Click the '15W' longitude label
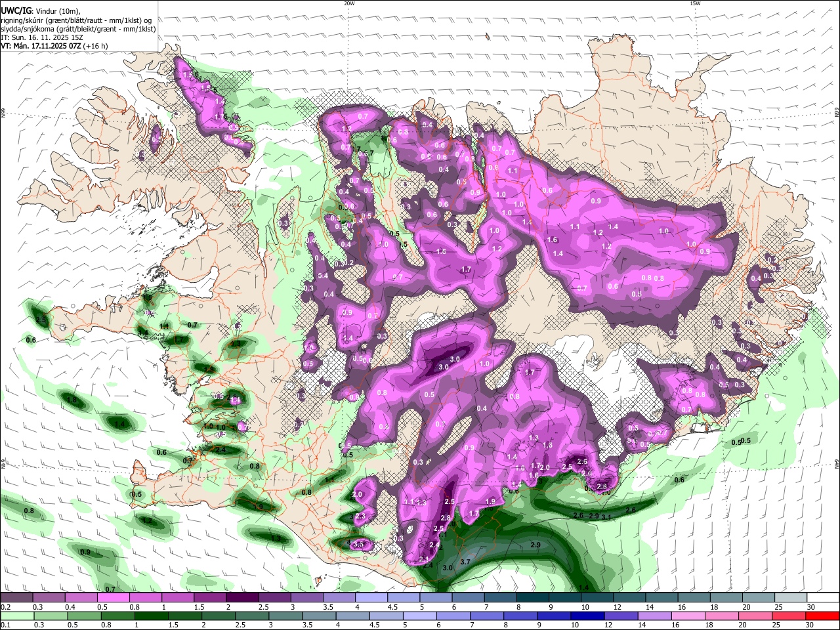 click(695, 3)
